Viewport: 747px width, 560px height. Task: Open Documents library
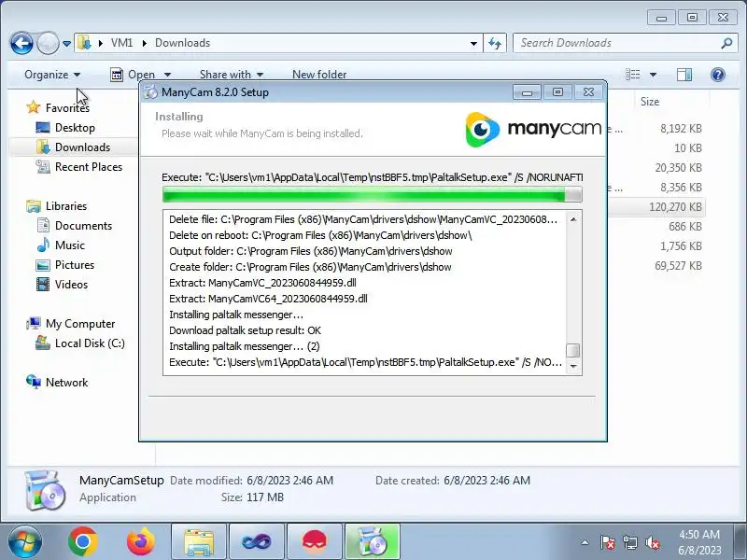coord(83,226)
